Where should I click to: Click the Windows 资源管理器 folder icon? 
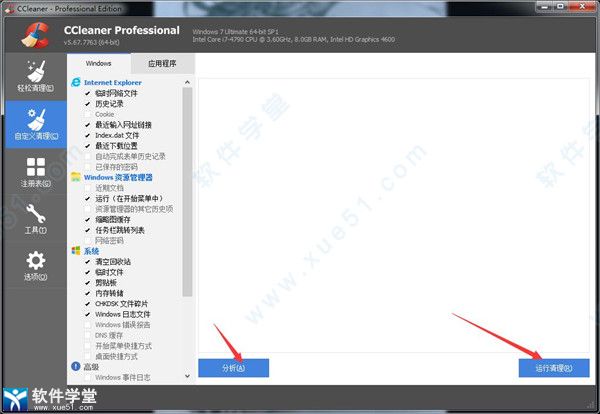click(76, 177)
